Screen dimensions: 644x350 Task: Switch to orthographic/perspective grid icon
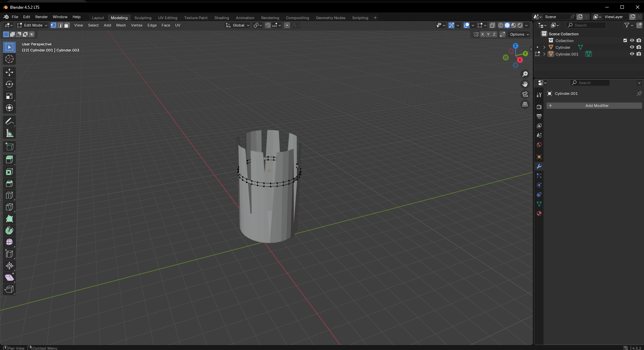point(525,104)
